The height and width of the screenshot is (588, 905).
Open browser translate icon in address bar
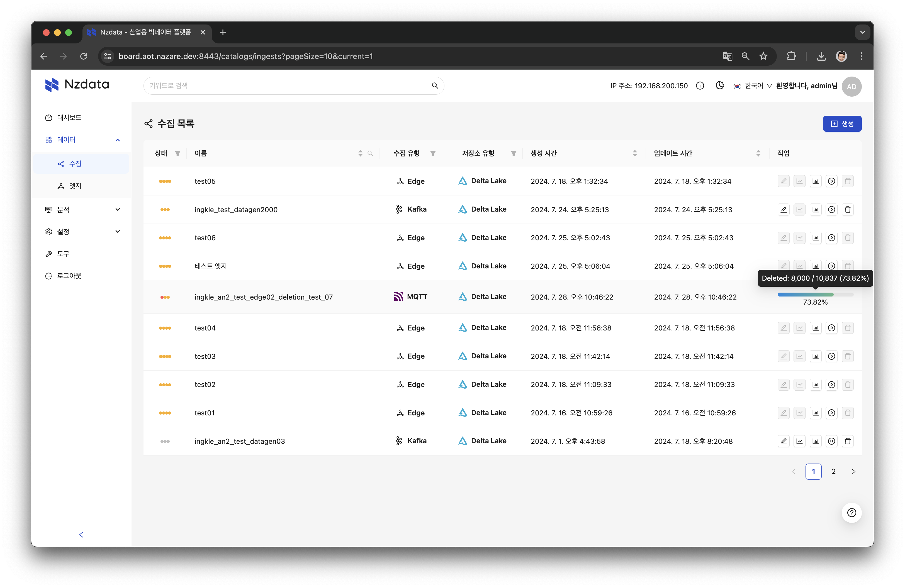728,56
